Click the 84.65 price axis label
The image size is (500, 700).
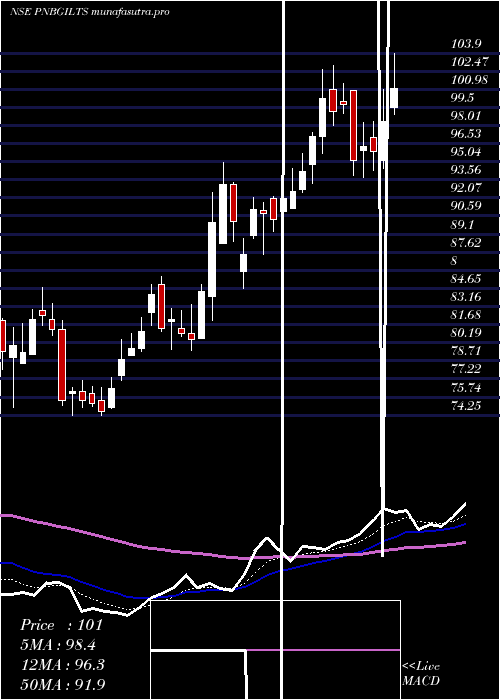(466, 279)
